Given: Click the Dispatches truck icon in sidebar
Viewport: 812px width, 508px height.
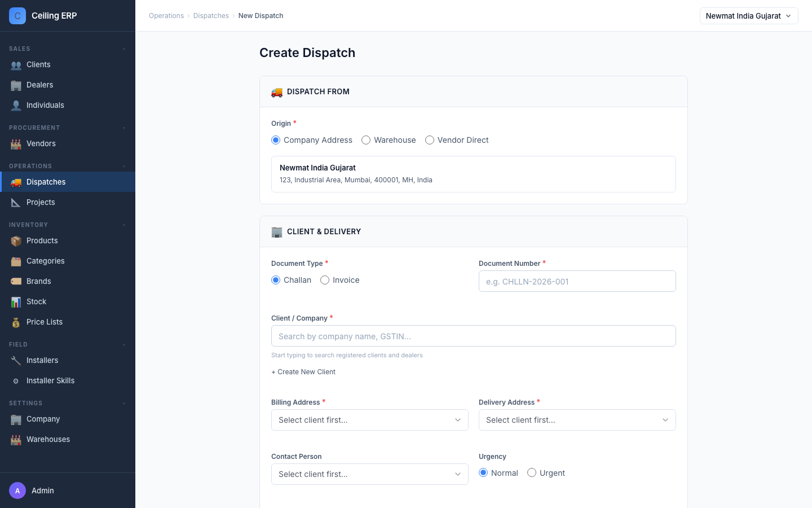Looking at the screenshot, I should pos(16,182).
